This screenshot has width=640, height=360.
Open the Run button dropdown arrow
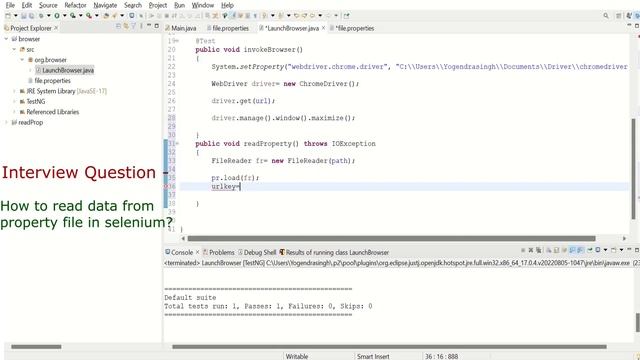[64, 16]
